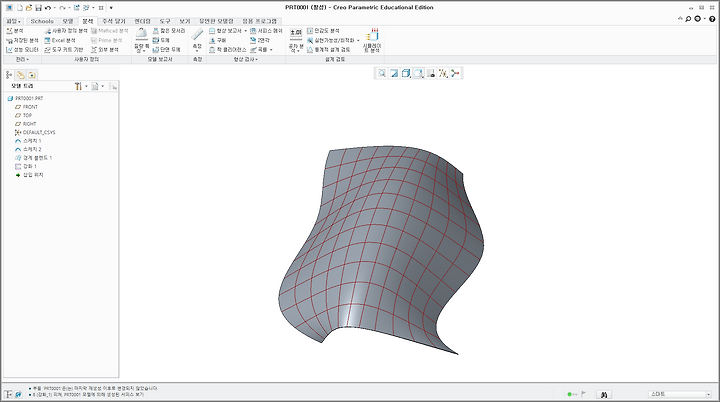The width and height of the screenshot is (720, 402).
Task: Select 스케치 2 in model tree
Action: pos(28,149)
